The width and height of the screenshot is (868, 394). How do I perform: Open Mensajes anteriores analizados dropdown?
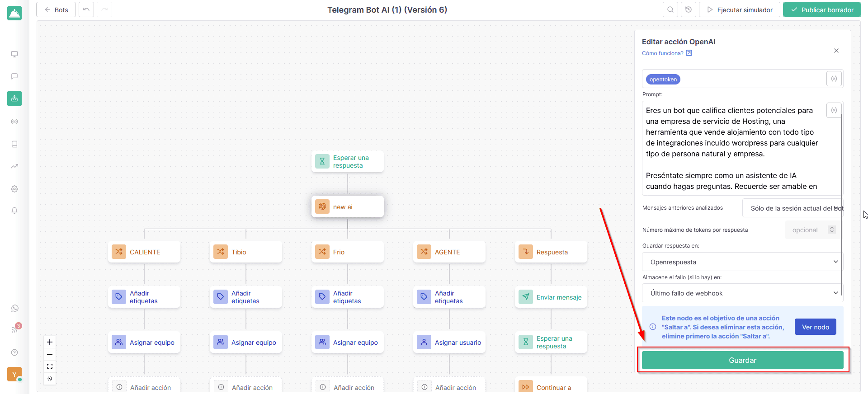click(x=793, y=208)
